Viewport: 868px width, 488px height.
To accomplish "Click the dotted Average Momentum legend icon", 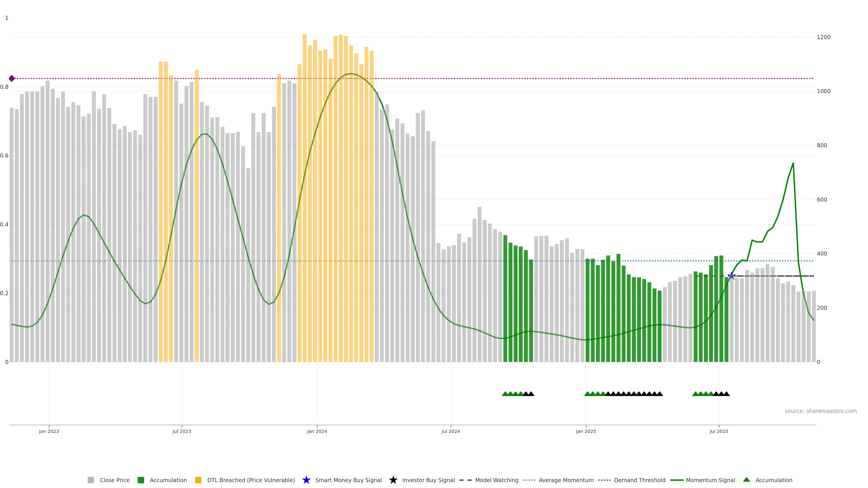I will click(529, 480).
